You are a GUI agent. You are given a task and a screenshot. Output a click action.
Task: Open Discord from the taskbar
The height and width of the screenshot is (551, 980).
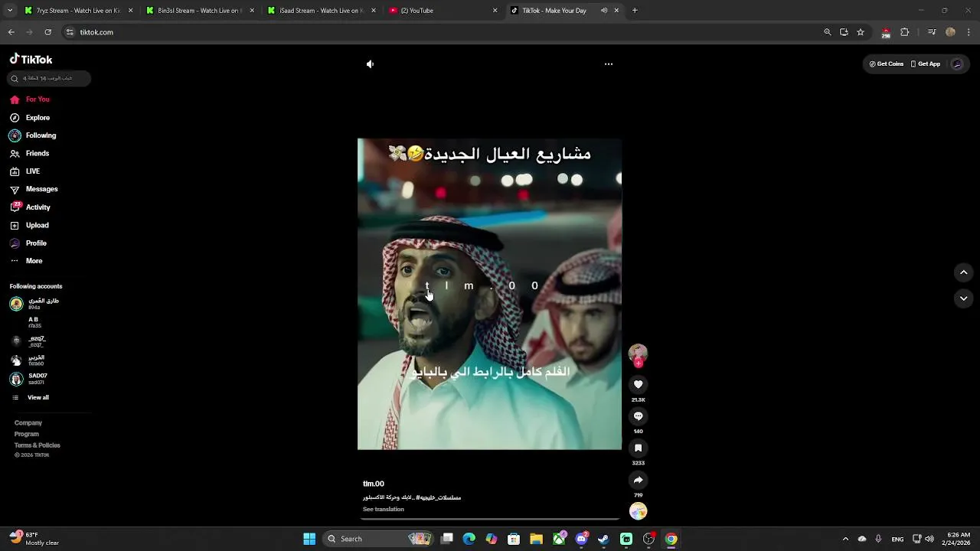click(581, 539)
